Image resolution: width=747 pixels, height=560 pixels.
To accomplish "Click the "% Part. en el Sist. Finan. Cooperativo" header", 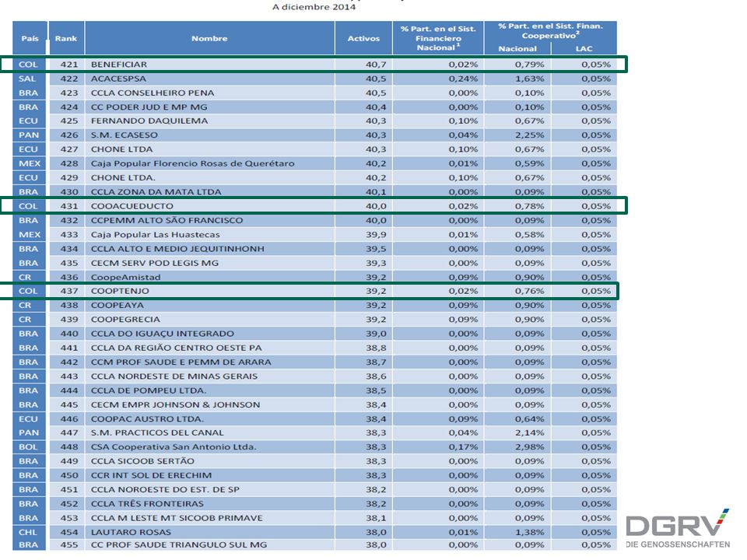I will (551, 31).
